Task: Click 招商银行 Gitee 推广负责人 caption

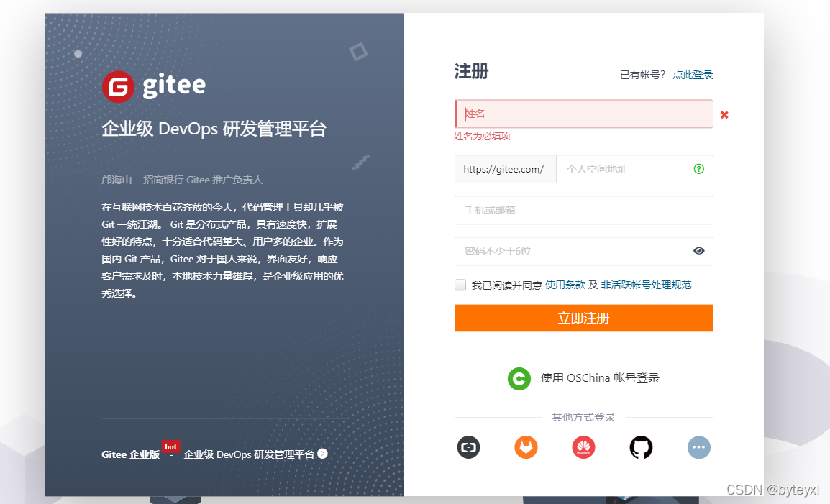Action: 203,180
